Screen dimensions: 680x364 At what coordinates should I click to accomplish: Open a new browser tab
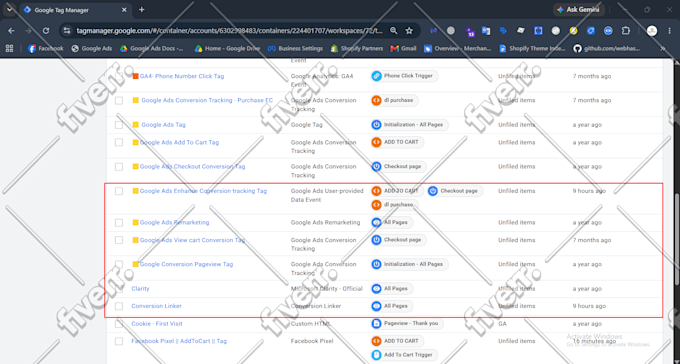(x=141, y=10)
